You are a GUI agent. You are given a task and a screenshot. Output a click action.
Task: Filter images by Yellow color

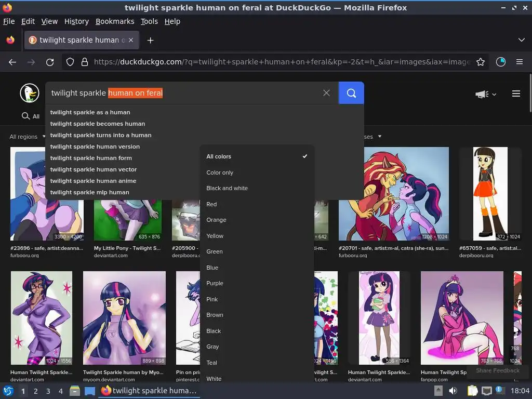(257, 236)
